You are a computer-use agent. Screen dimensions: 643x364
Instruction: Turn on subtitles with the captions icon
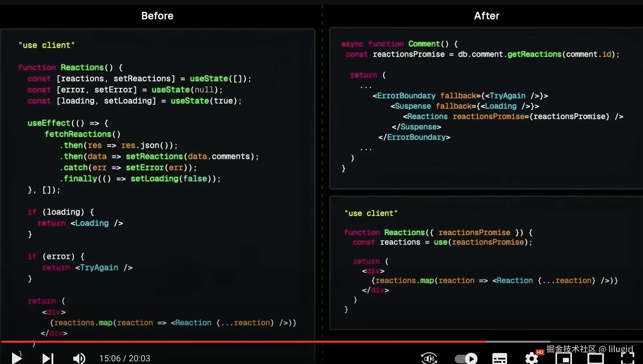(499, 359)
